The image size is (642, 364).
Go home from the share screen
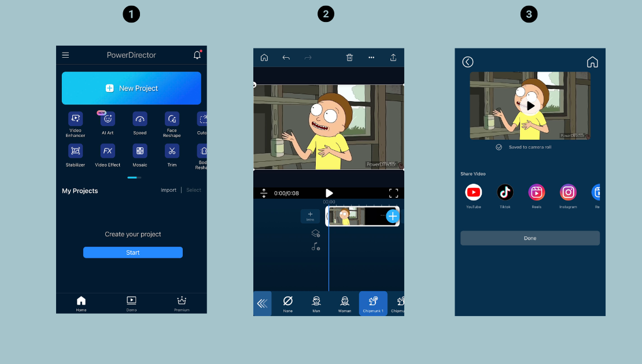pos(592,62)
